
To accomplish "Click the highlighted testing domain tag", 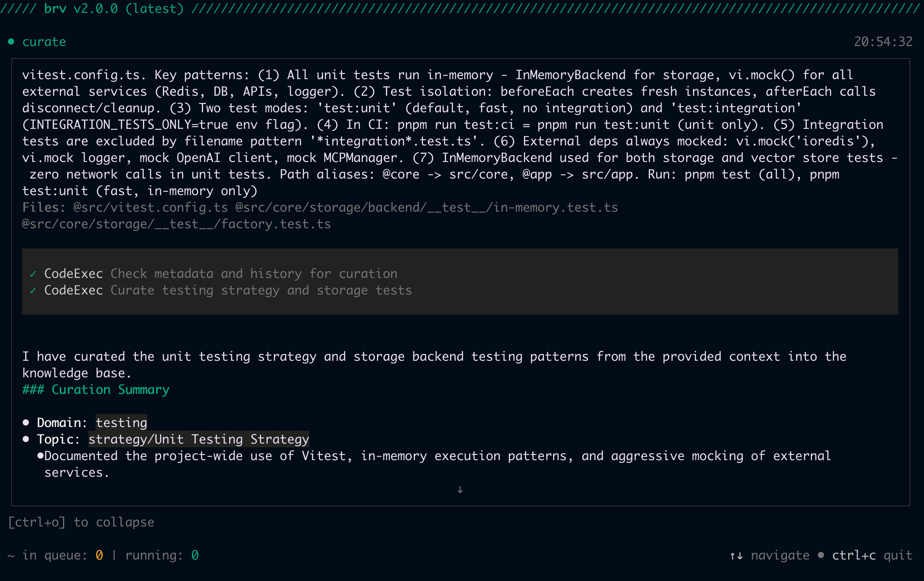I will [x=121, y=422].
